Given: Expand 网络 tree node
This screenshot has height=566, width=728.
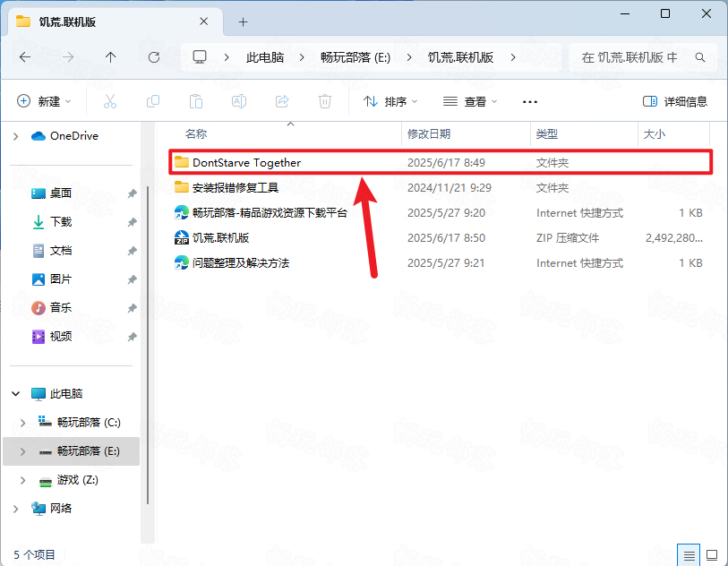Looking at the screenshot, I should coord(16,509).
